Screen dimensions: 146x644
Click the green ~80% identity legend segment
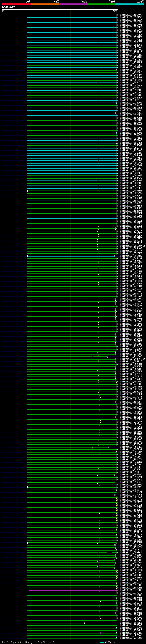click(x=101, y=4)
